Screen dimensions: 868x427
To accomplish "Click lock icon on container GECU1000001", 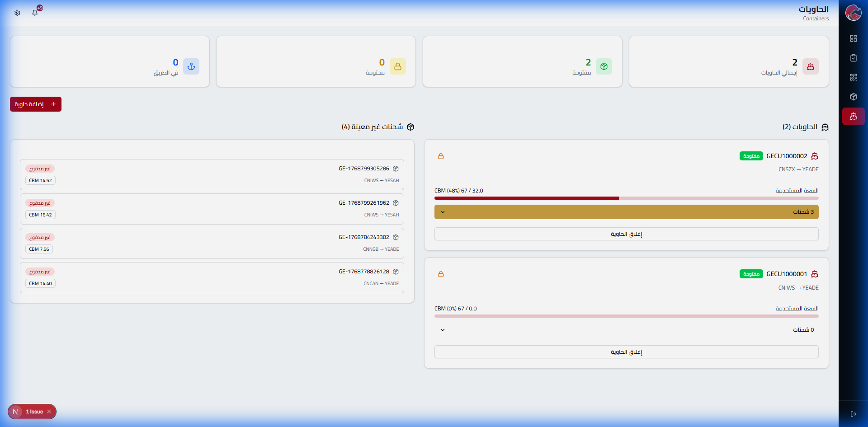I will point(441,274).
